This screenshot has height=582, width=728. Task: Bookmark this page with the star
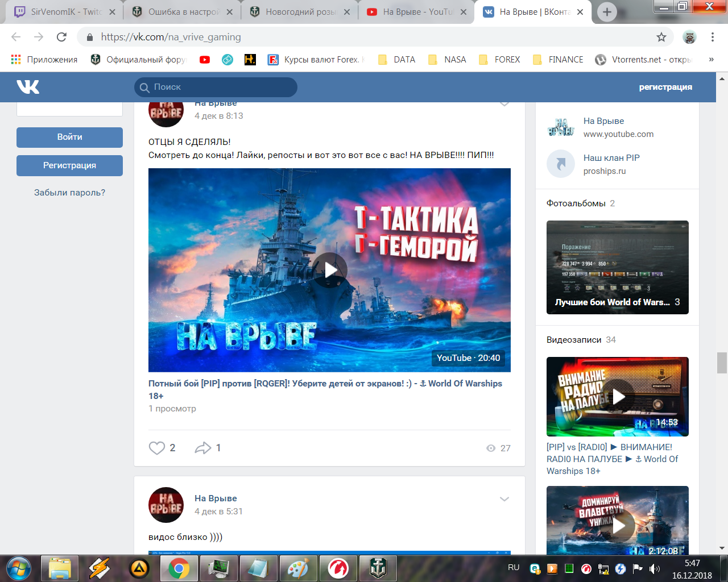pyautogui.click(x=661, y=37)
